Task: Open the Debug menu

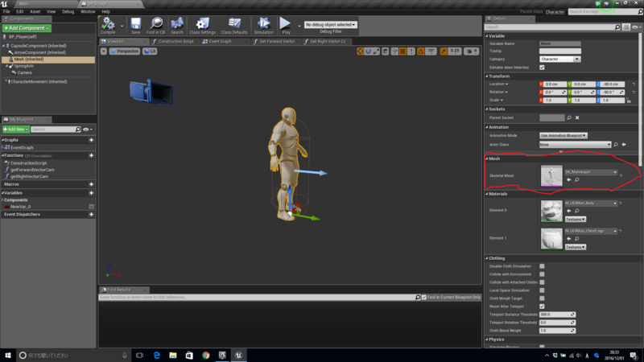Action: click(68, 11)
